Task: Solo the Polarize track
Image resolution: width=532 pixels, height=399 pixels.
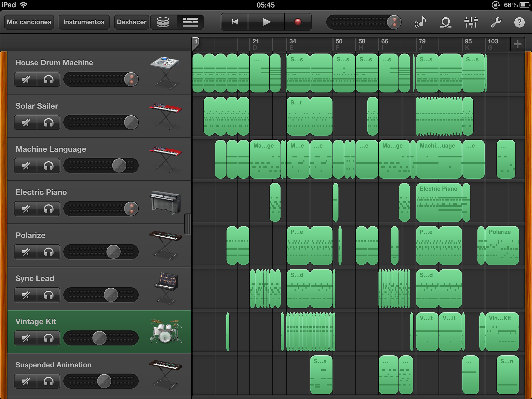Action: 49,252
